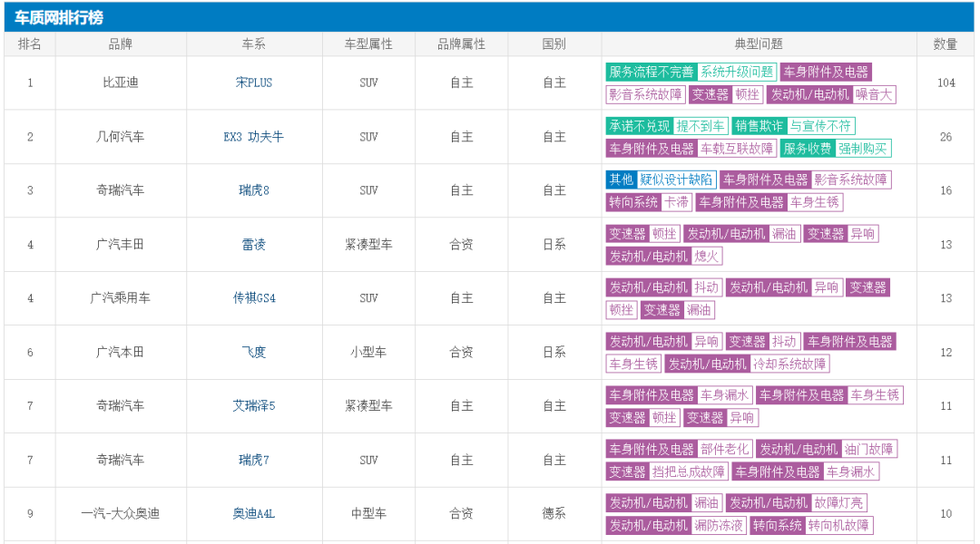The image size is (980, 544).
Task: Click the count value 16
Action: tap(946, 190)
